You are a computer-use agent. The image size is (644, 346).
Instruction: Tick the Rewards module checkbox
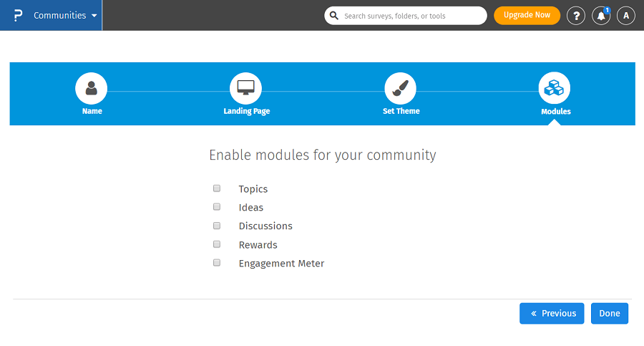pyautogui.click(x=217, y=244)
